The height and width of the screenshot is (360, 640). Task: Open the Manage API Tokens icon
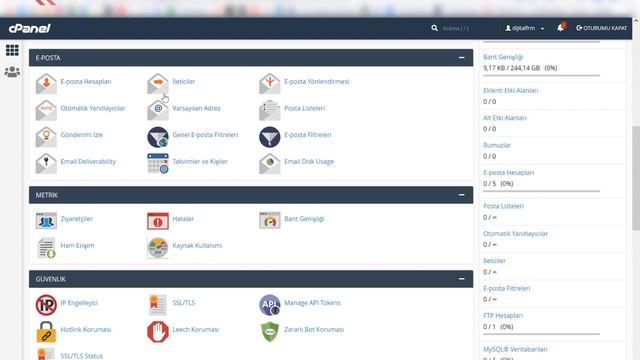click(x=269, y=305)
